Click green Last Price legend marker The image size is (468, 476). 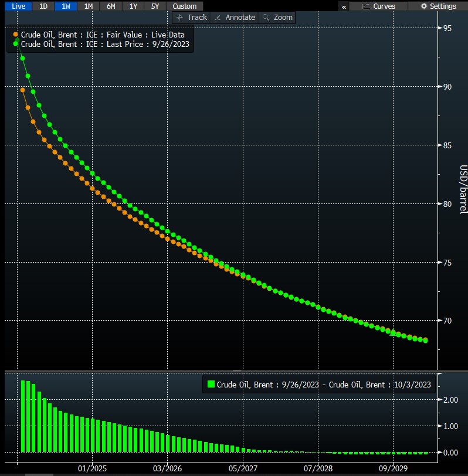click(15, 44)
